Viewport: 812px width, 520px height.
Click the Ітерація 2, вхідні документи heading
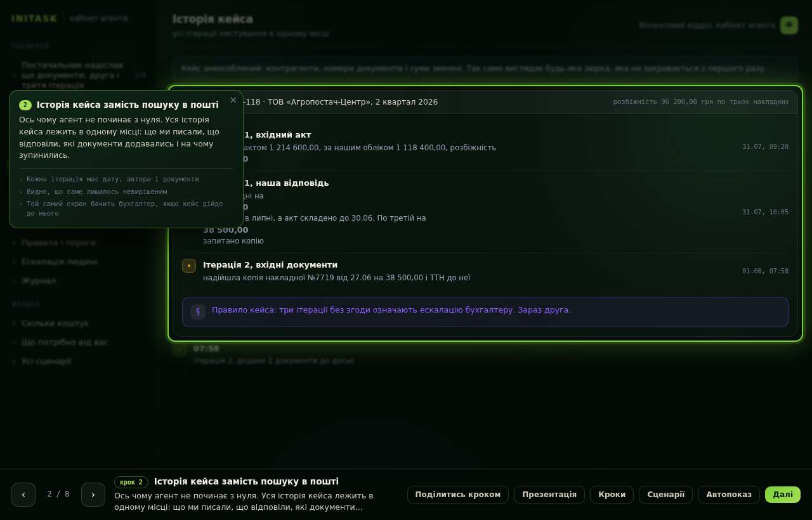[x=270, y=264]
